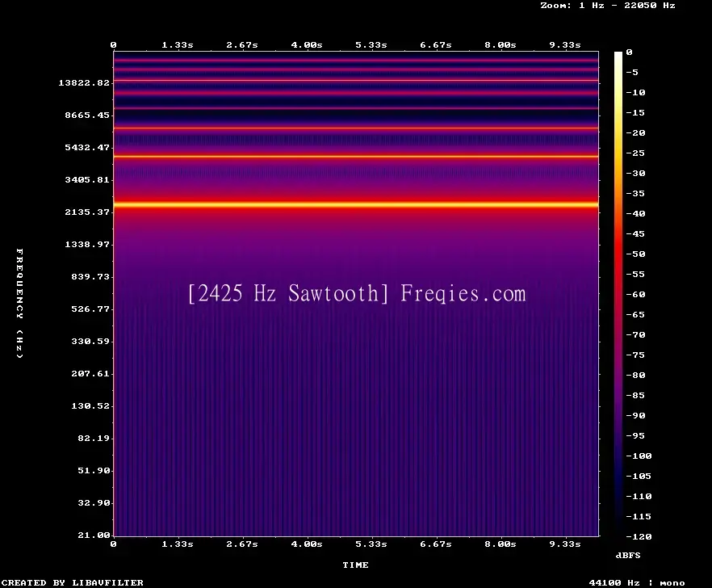
Task: Click the second harmonic line near 4850 Hz
Action: pyautogui.click(x=356, y=157)
